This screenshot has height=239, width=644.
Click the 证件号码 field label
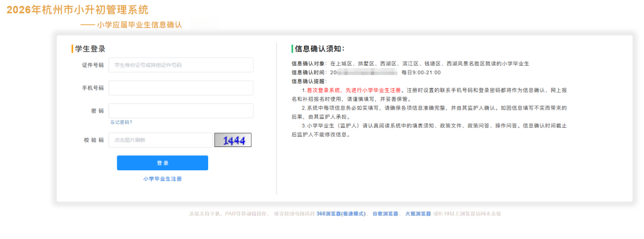[x=93, y=65]
